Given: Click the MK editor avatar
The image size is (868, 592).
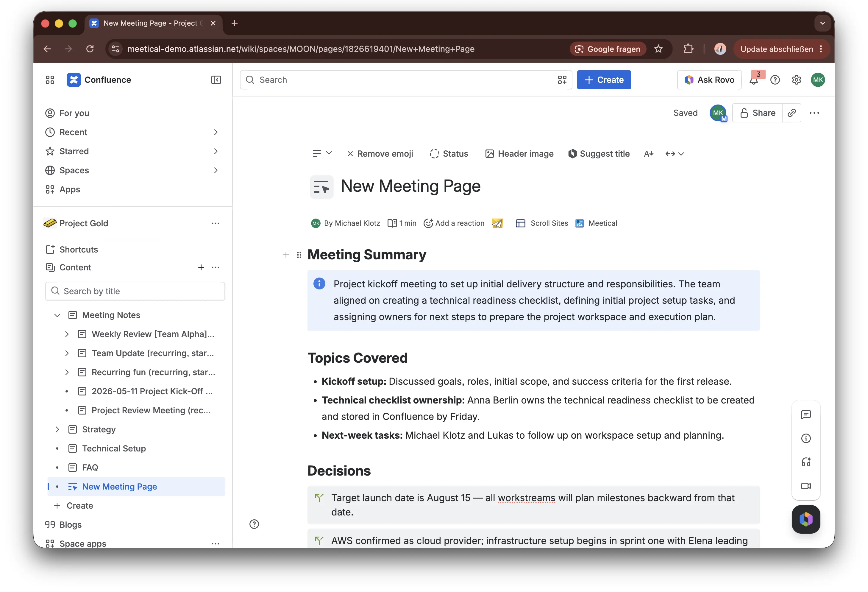Looking at the screenshot, I should [718, 113].
